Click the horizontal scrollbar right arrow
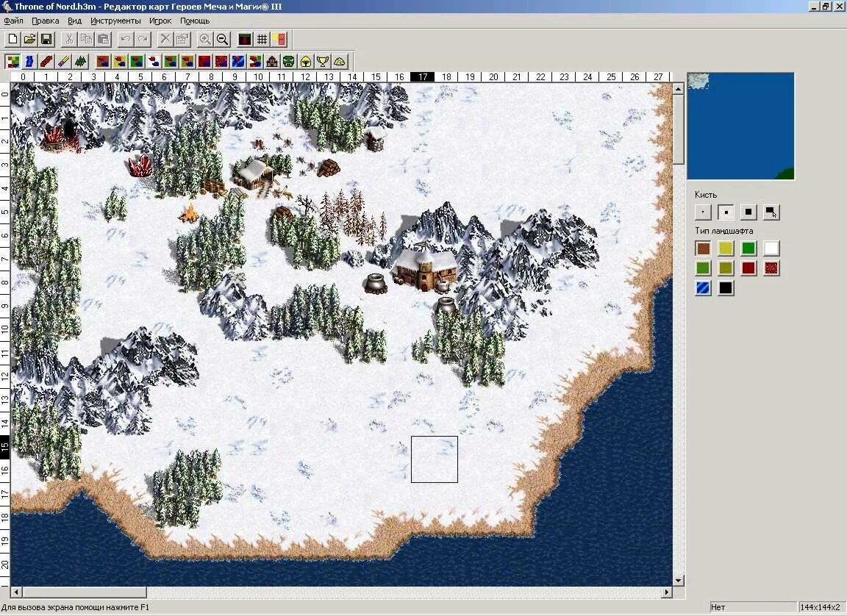The width and height of the screenshot is (847, 616). [667, 592]
